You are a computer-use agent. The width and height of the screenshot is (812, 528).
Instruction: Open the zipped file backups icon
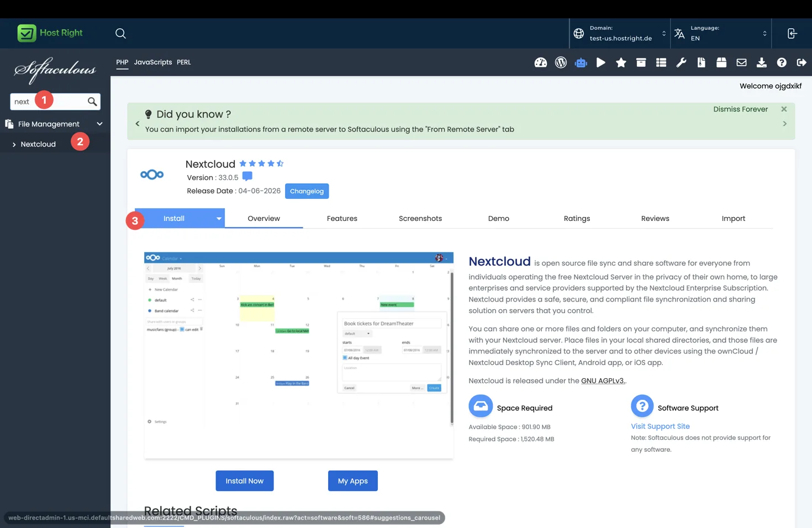701,62
